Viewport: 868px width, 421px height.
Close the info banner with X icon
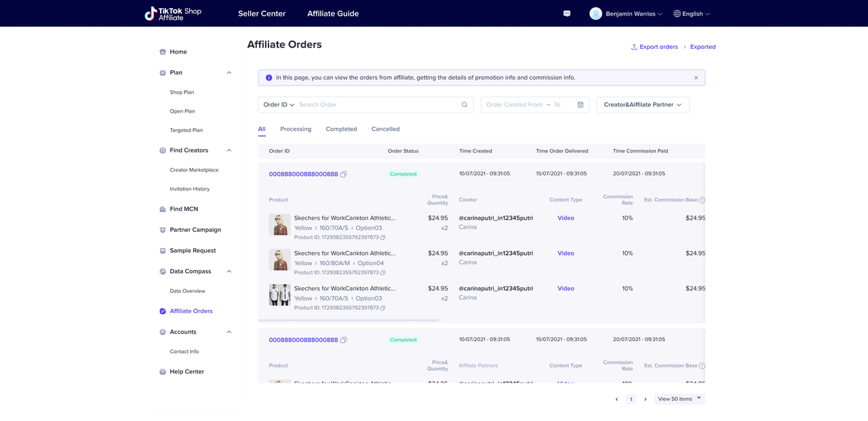(x=696, y=78)
